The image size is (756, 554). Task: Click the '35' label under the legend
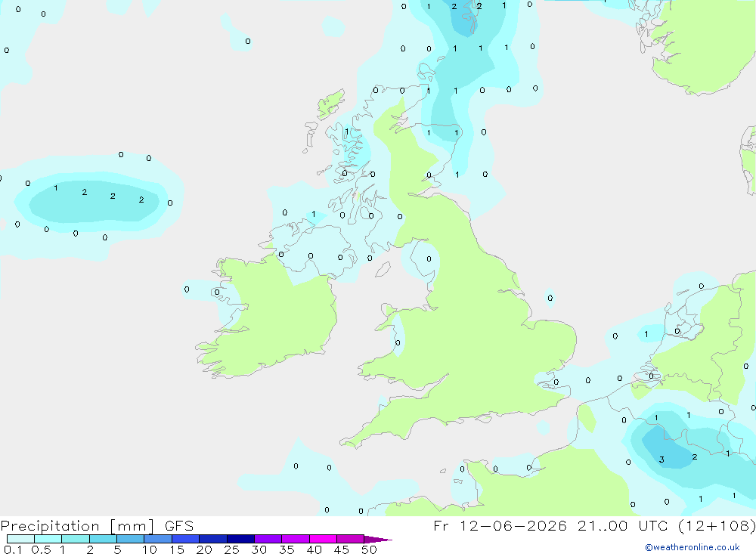[x=287, y=549]
